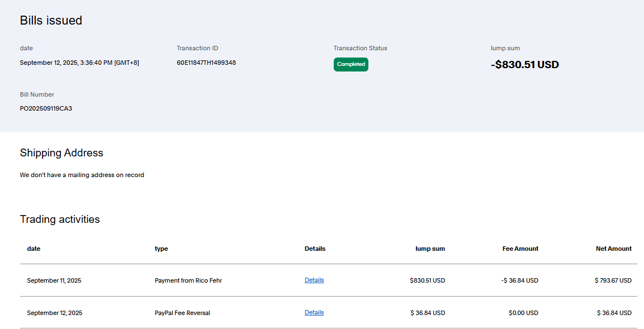Click the date column header in table
Viewport: 644px width, 329px height.
[x=34, y=249]
